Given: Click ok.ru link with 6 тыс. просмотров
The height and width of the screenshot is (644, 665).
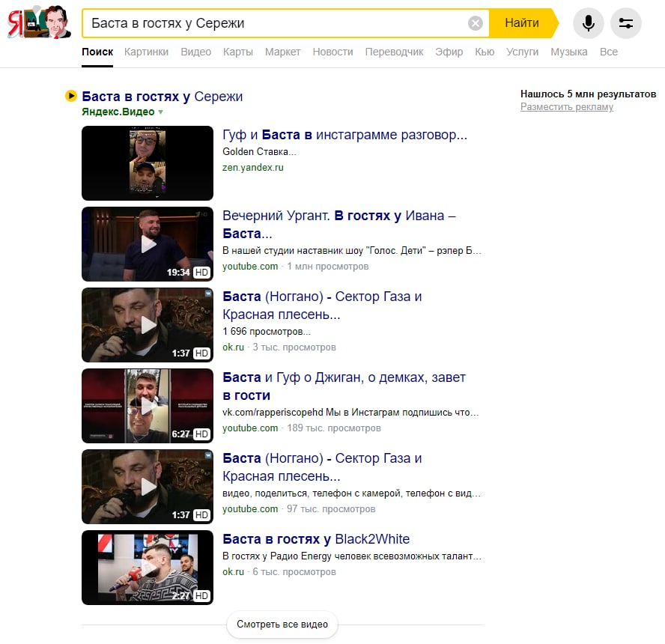Looking at the screenshot, I should point(233,572).
